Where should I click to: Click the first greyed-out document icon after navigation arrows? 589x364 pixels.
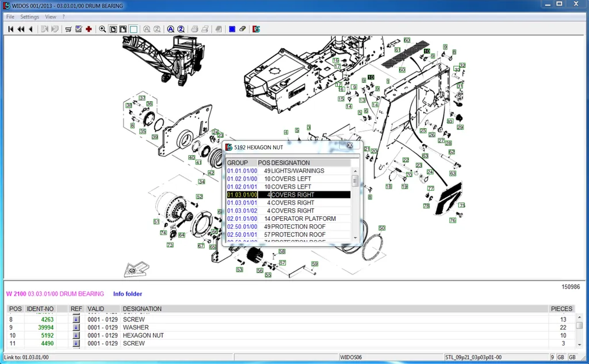pos(44,29)
